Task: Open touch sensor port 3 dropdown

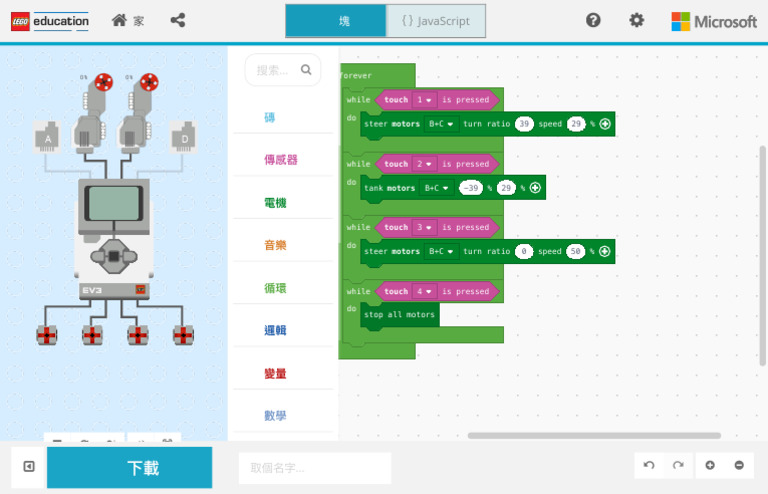Action: click(424, 227)
